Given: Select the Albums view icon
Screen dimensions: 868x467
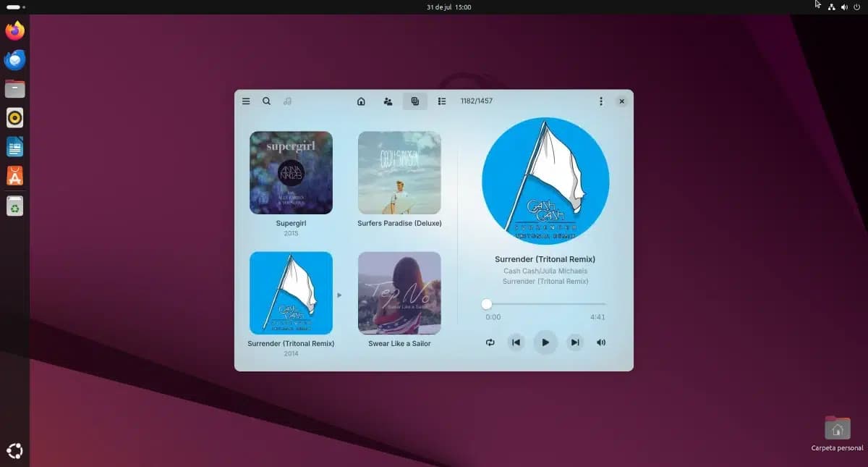Looking at the screenshot, I should 415,101.
